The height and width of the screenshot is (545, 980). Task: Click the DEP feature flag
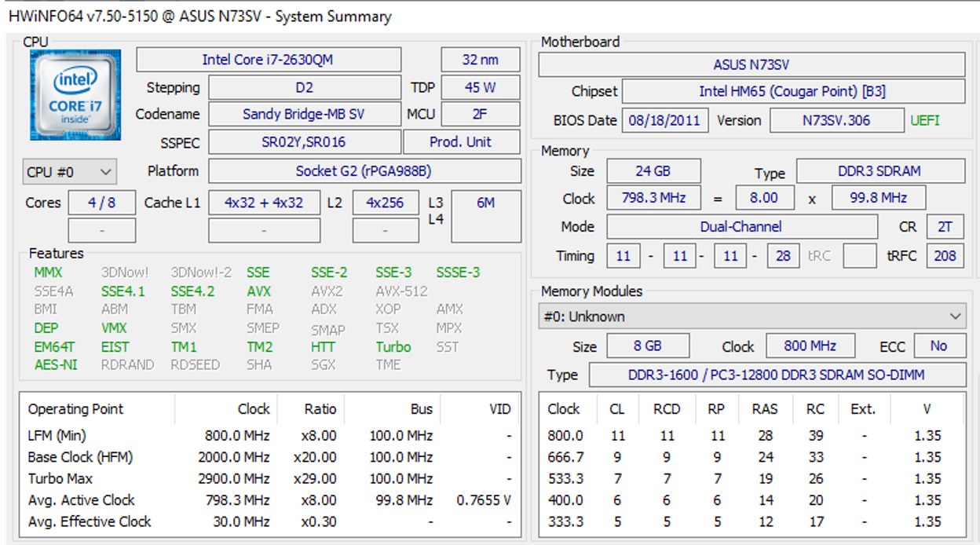coord(46,328)
